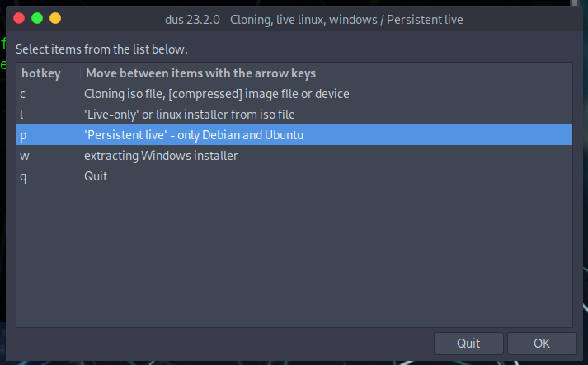Click the 'w' hotkey cell

[x=24, y=156]
